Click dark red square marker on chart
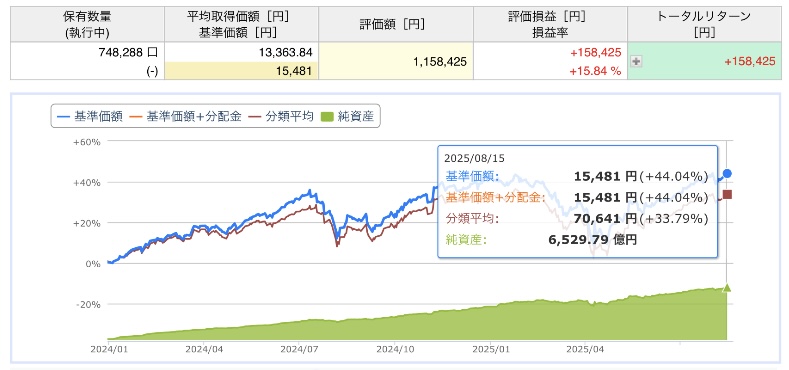 (727, 195)
